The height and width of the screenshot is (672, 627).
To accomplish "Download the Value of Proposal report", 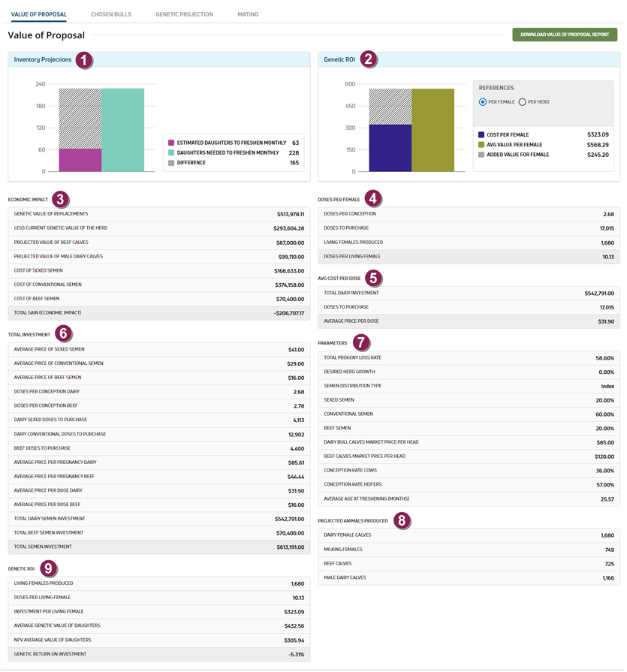I will click(564, 35).
